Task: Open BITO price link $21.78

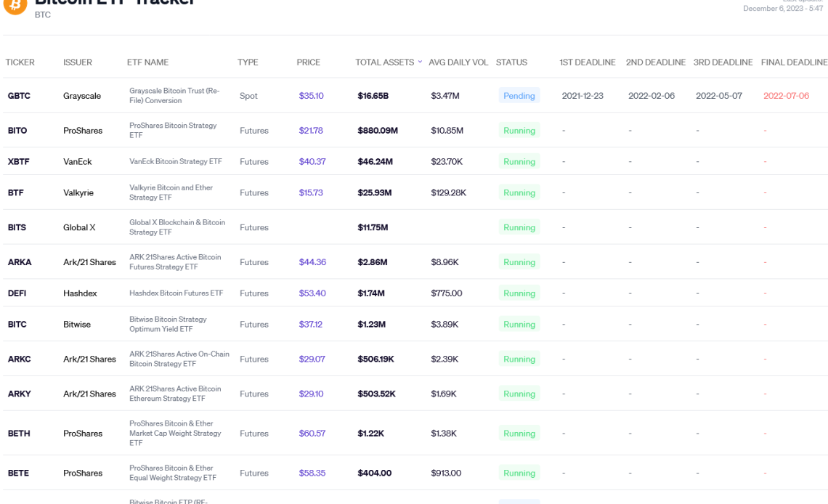Action: coord(311,130)
